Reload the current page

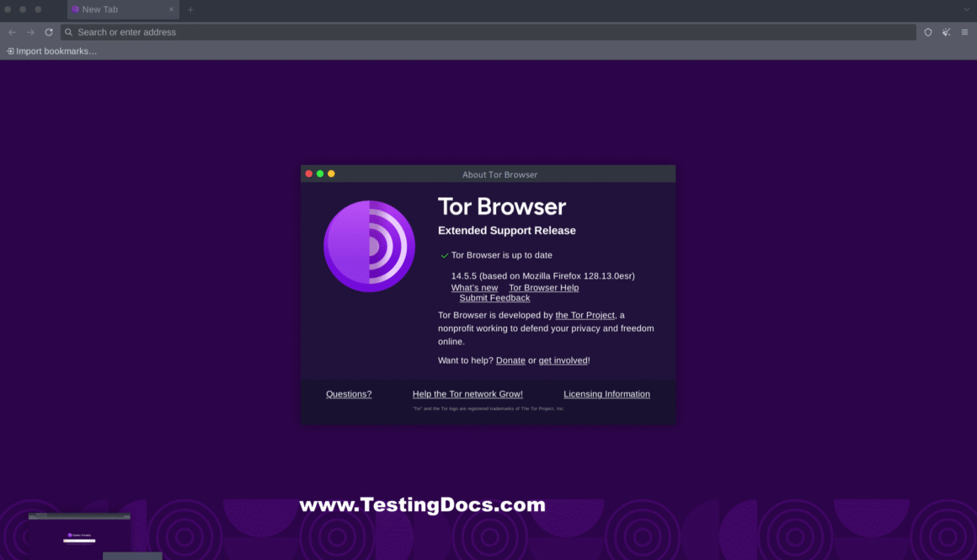pyautogui.click(x=49, y=32)
